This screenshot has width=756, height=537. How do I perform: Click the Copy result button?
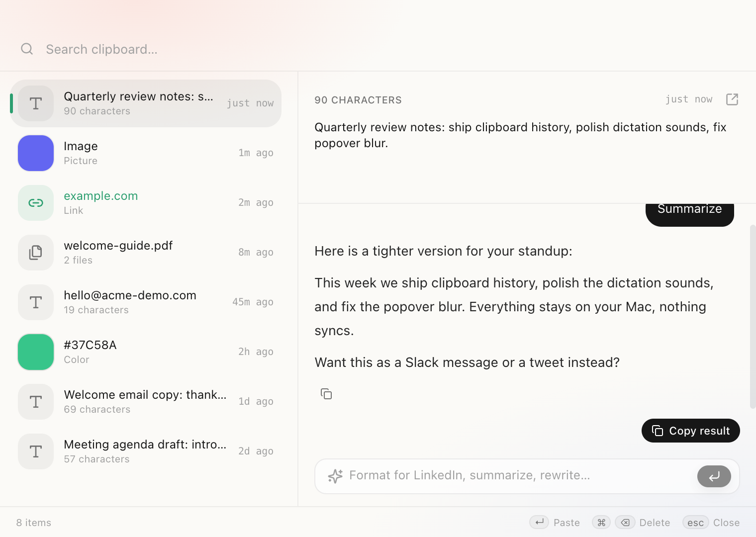point(691,431)
